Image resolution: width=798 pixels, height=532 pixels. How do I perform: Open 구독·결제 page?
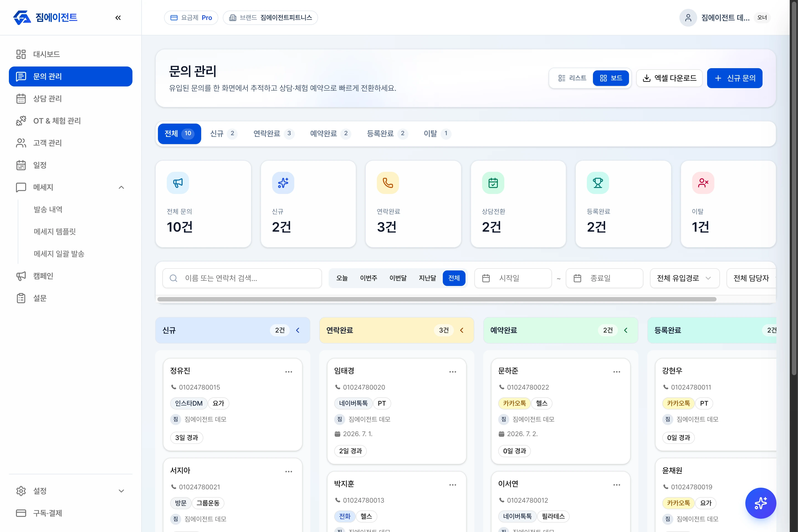[x=71, y=513]
